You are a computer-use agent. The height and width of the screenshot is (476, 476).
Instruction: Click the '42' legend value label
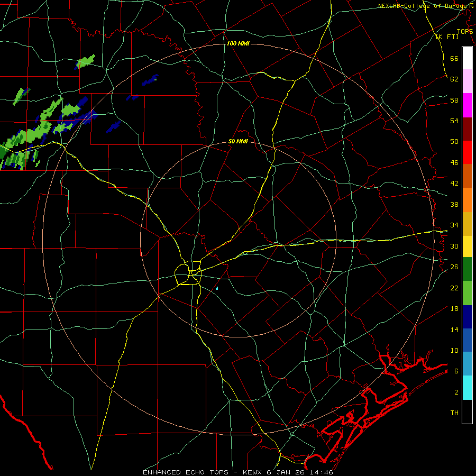(x=454, y=183)
